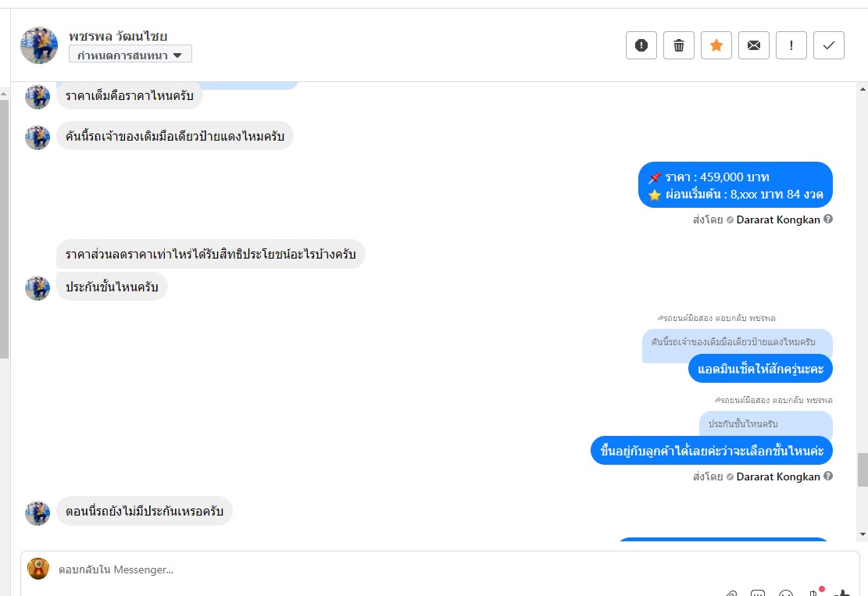Click Dararat Kongkan sender name under last reply

click(x=778, y=476)
